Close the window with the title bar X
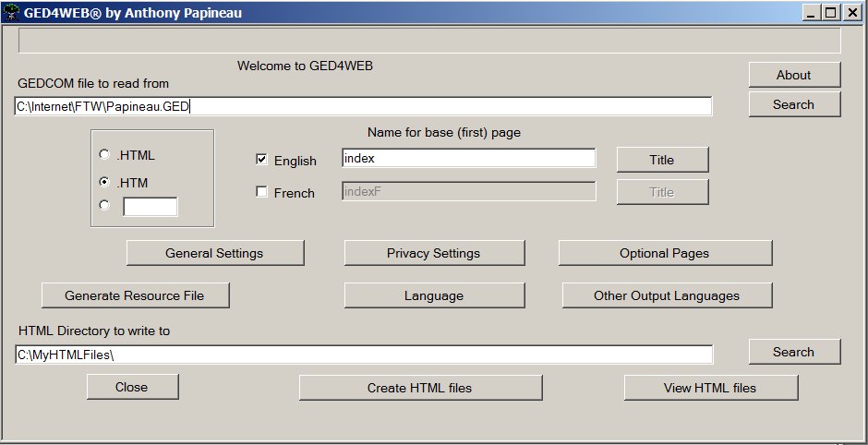The width and height of the screenshot is (868, 445). pos(852,12)
